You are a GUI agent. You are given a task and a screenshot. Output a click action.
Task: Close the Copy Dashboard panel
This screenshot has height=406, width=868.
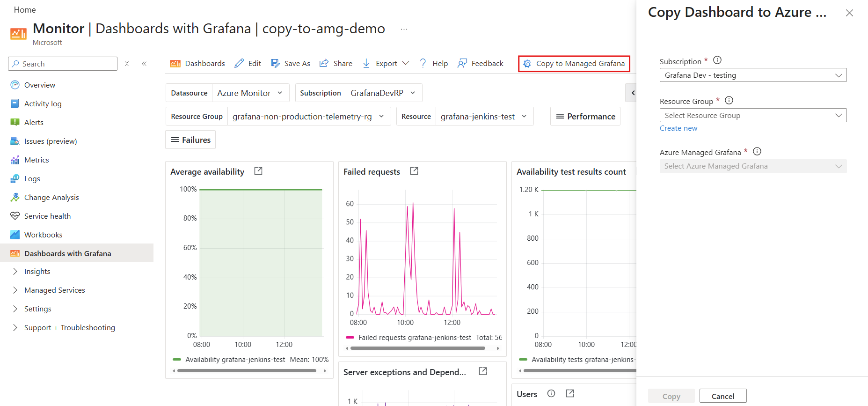(x=849, y=13)
